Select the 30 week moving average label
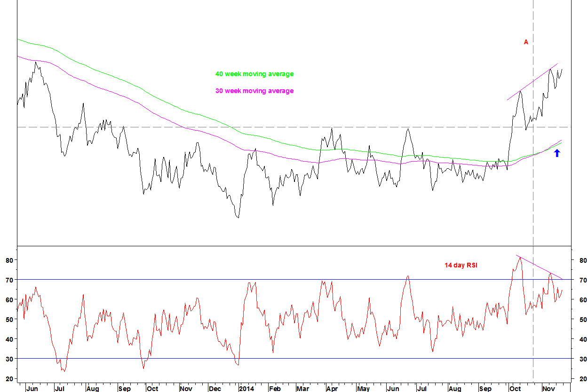The image size is (588, 392). [254, 91]
